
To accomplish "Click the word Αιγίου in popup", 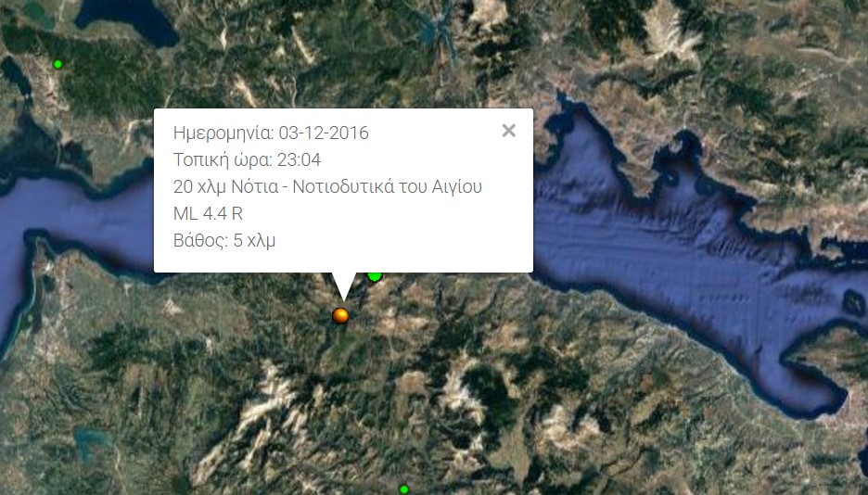I will (456, 187).
